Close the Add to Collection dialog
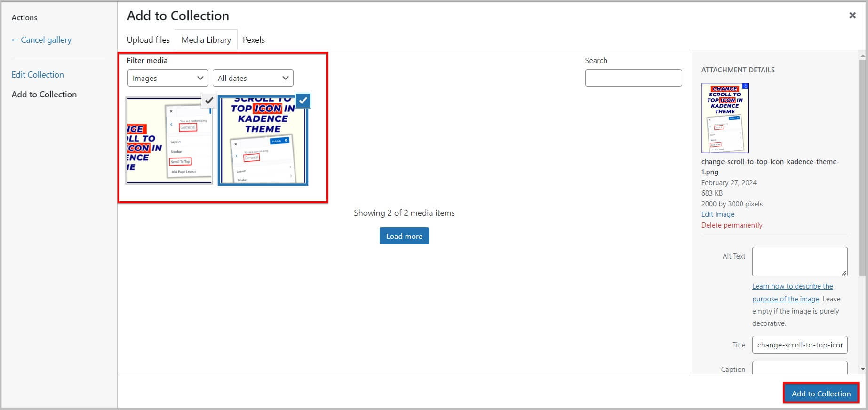The height and width of the screenshot is (410, 868). (x=852, y=16)
